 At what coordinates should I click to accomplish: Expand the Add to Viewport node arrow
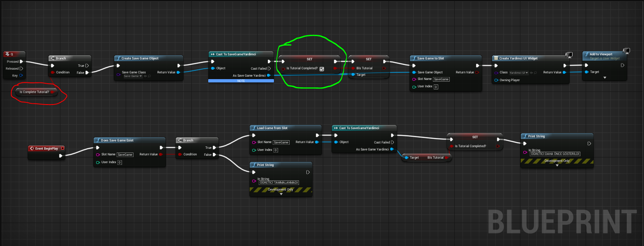click(604, 77)
